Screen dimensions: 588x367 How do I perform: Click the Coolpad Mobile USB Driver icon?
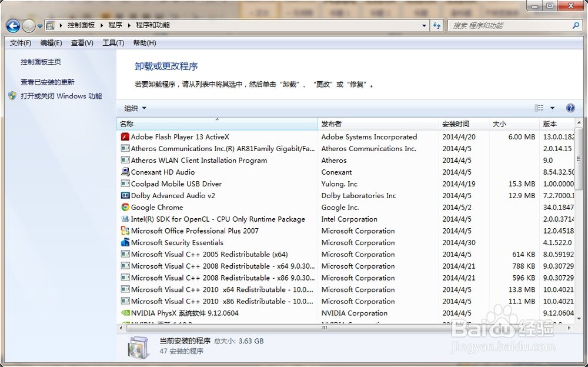click(125, 183)
